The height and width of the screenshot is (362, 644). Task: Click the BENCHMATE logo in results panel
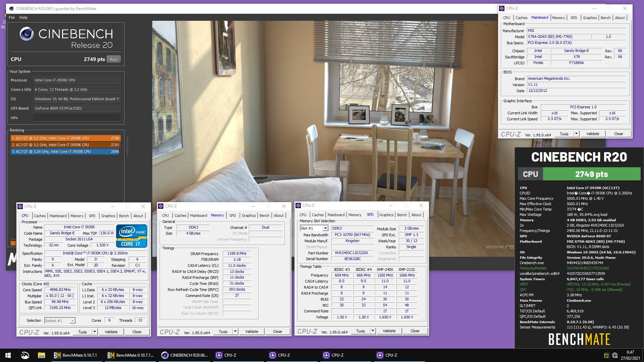coord(579,340)
